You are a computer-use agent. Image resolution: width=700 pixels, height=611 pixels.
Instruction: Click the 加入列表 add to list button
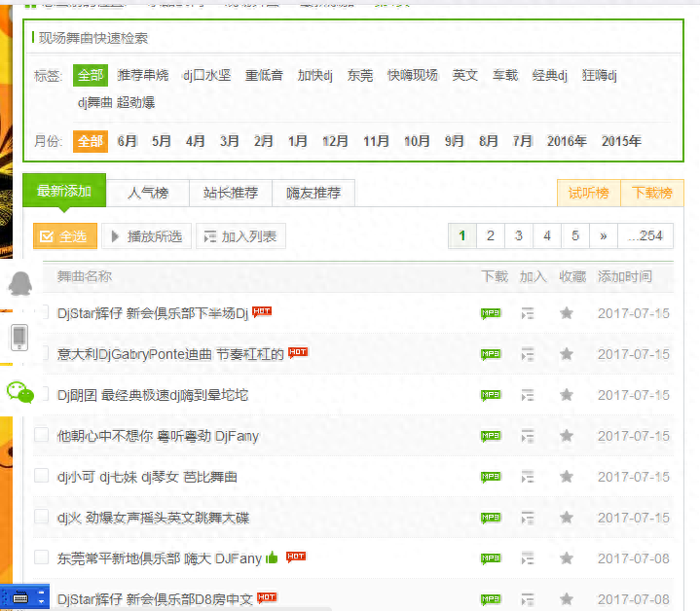click(240, 235)
